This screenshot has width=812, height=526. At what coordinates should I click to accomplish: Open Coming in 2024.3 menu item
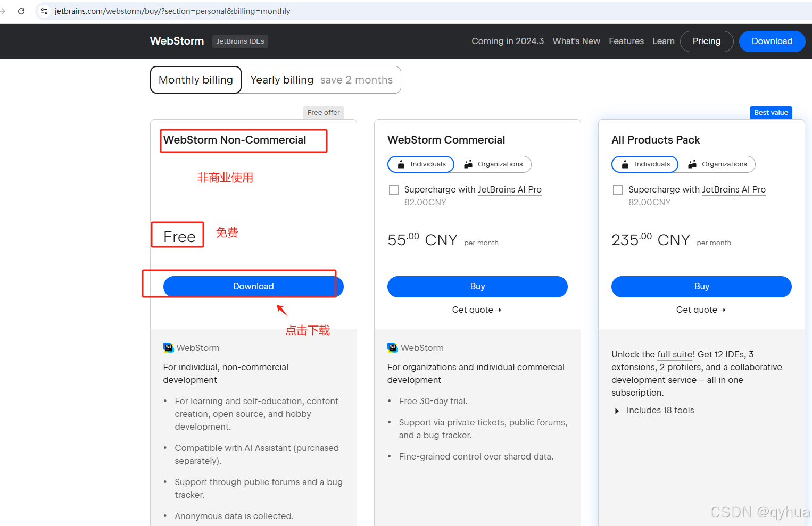508,41
